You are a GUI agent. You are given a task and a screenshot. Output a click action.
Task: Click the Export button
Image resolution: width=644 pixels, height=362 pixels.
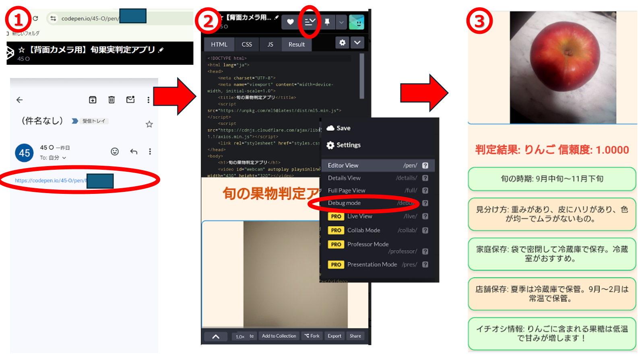pos(334,336)
